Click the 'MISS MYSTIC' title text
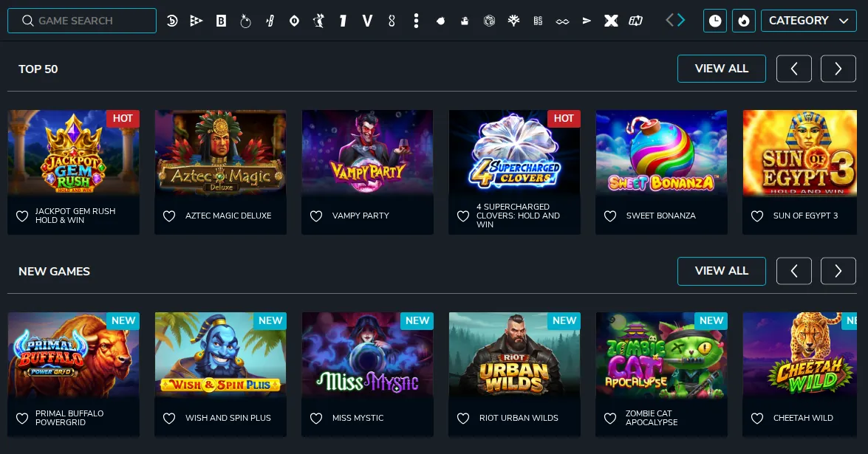Viewport: 868px width, 454px height. coord(358,418)
